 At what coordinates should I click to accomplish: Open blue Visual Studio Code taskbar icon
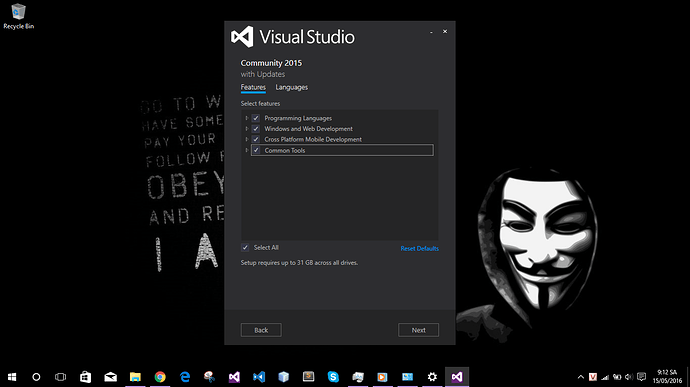click(x=259, y=377)
